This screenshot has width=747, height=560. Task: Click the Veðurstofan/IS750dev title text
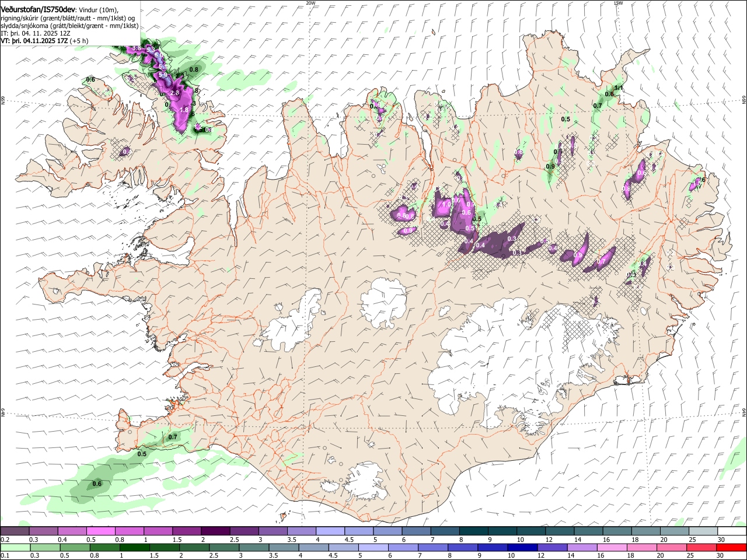click(x=38, y=10)
